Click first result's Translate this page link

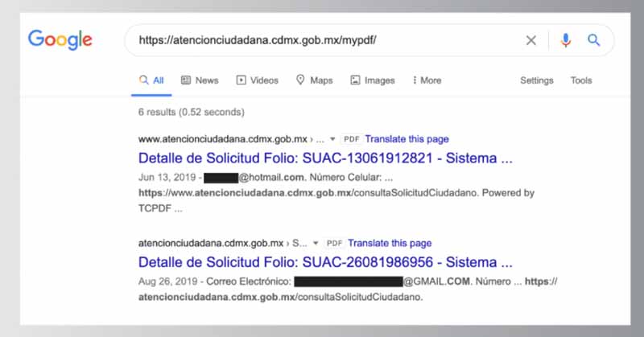[407, 139]
